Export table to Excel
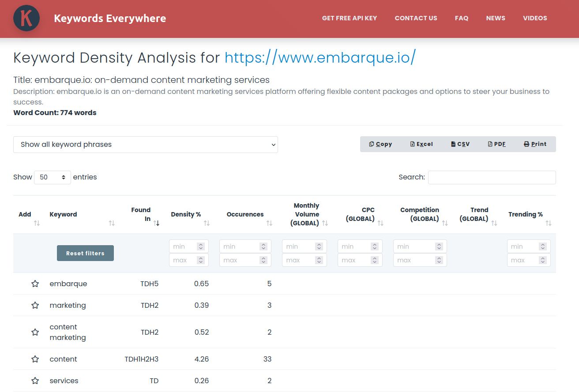Image resolution: width=579 pixels, height=392 pixels. (x=421, y=144)
